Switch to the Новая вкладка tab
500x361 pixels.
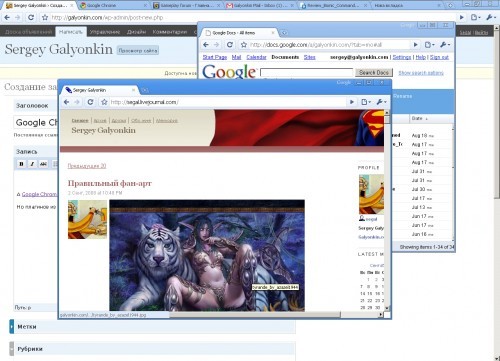point(407,5)
